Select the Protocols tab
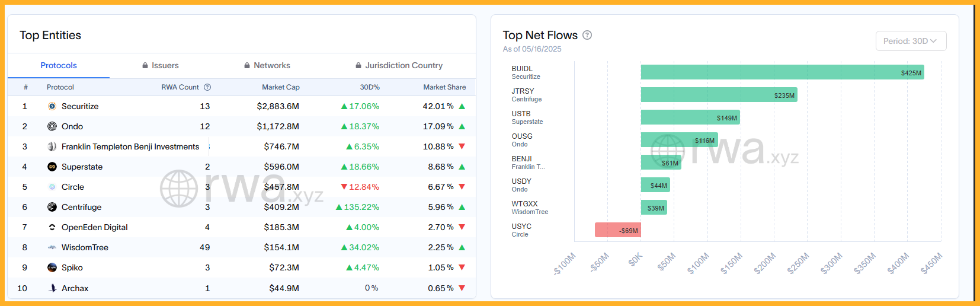The width and height of the screenshot is (980, 306). (59, 65)
